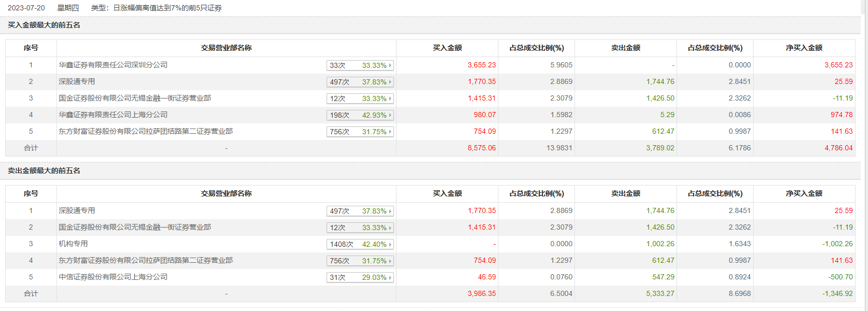
Task: Click 净买入金额 column header in buy table
Action: coord(804,48)
